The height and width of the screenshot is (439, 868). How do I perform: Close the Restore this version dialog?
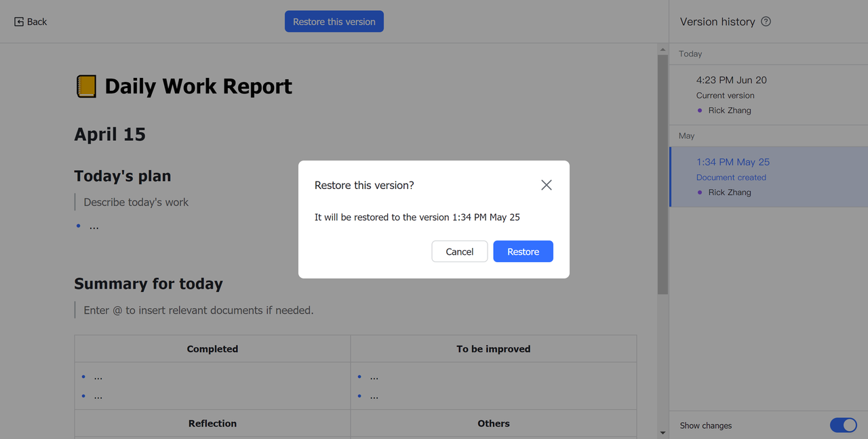tap(546, 185)
